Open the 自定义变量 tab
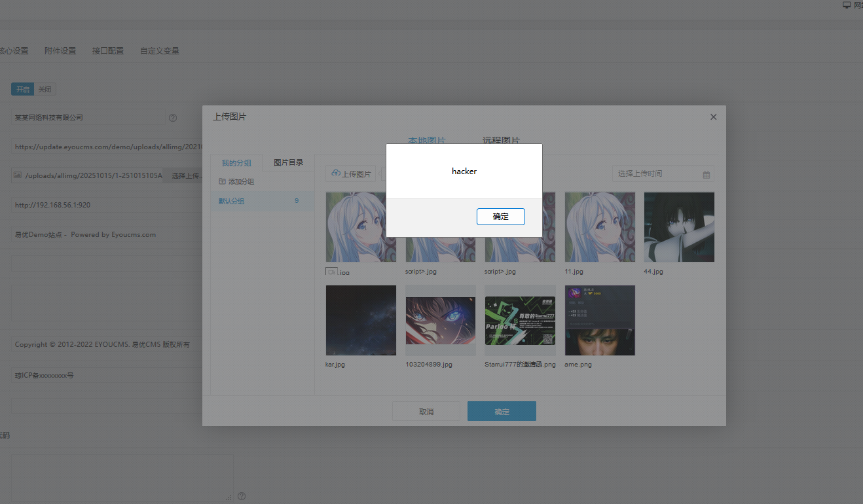Image resolution: width=863 pixels, height=504 pixels. (159, 51)
